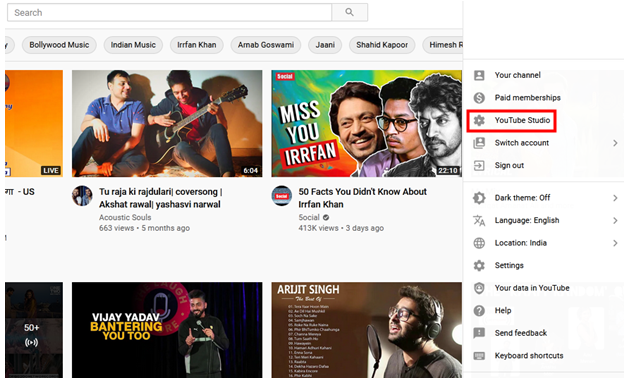Click the Sign out arrow icon
624x383 pixels.
(479, 166)
